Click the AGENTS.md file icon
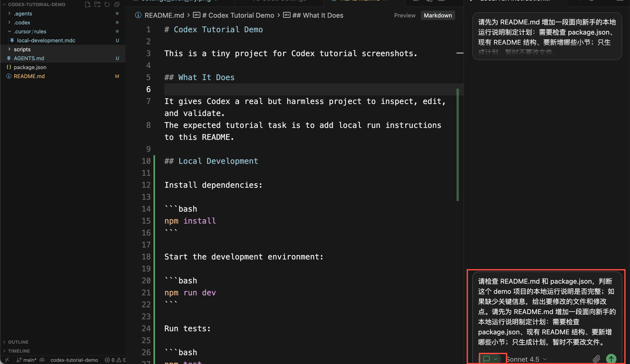This screenshot has width=630, height=364. coord(9,58)
